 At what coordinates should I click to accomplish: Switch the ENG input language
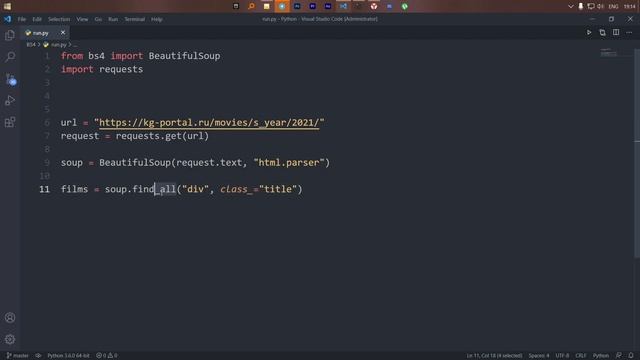click(613, 6)
